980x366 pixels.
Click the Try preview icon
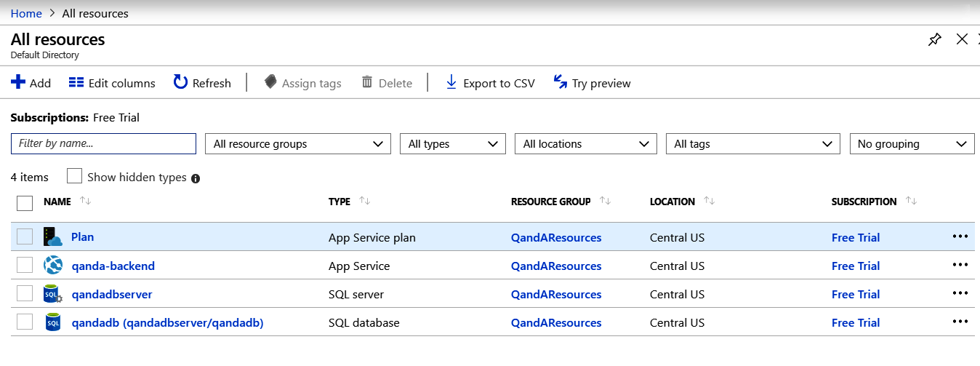(561, 82)
